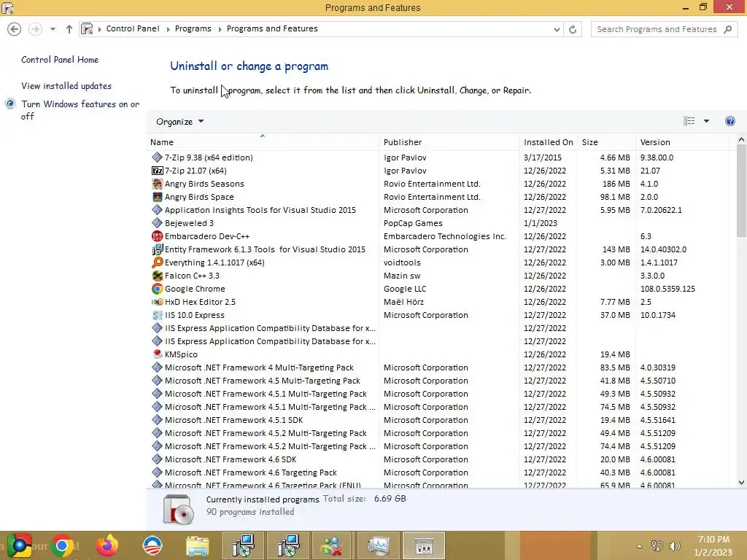Screen dimensions: 747x560
Task: Open File Explorer folder on taskbar
Action: [197, 545]
